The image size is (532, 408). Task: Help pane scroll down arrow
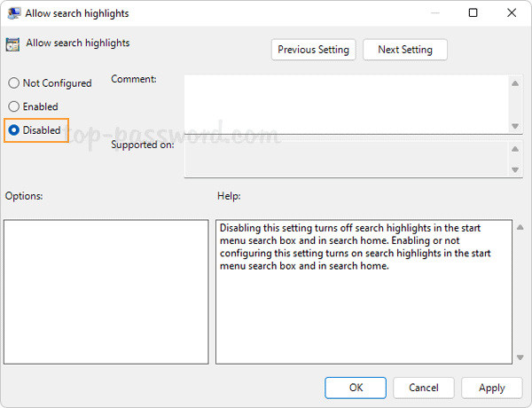pos(520,357)
